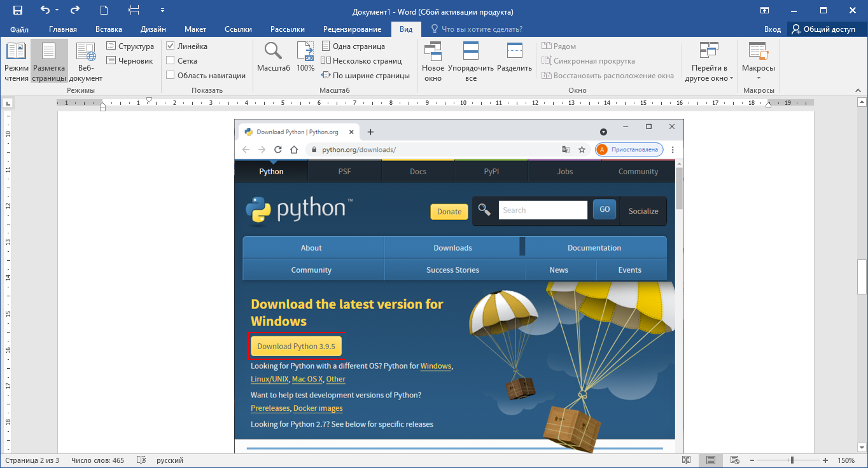Click the Save icon in quick access toolbar
This screenshot has width=868, height=468.
(x=18, y=10)
